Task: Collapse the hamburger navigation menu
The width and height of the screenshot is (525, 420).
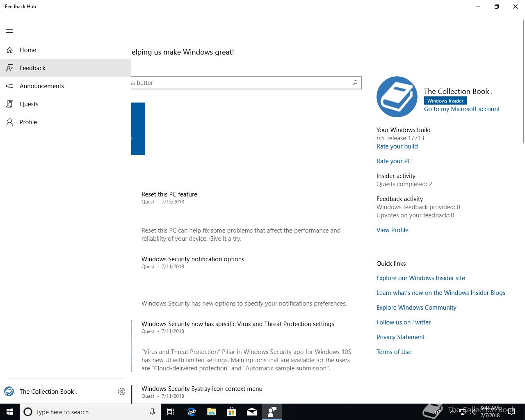Action: pyautogui.click(x=10, y=31)
